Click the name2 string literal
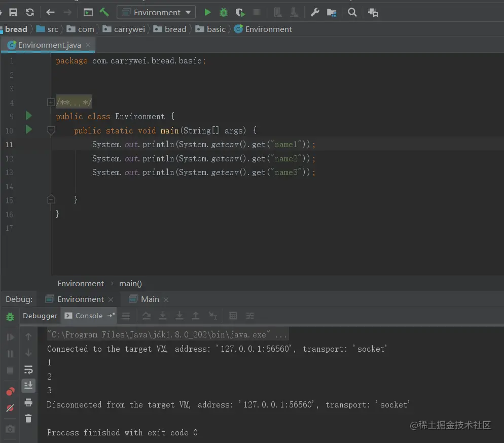This screenshot has height=443, width=504. pyautogui.click(x=287, y=159)
